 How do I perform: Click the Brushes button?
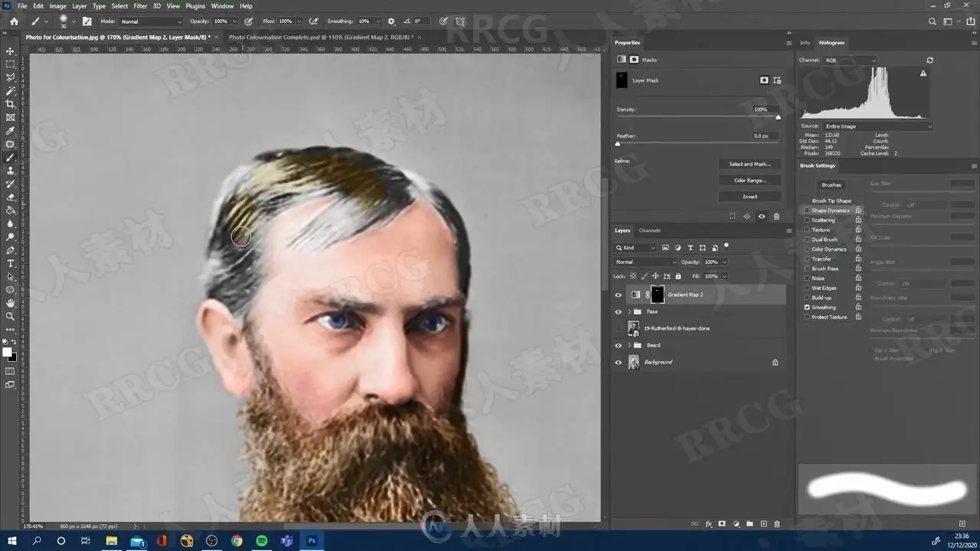(831, 184)
